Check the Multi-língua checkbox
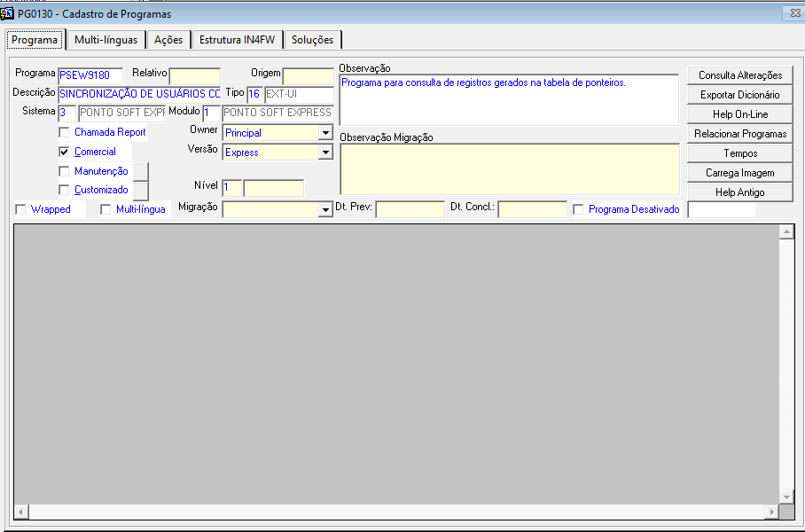The width and height of the screenshot is (805, 532). pos(106,209)
